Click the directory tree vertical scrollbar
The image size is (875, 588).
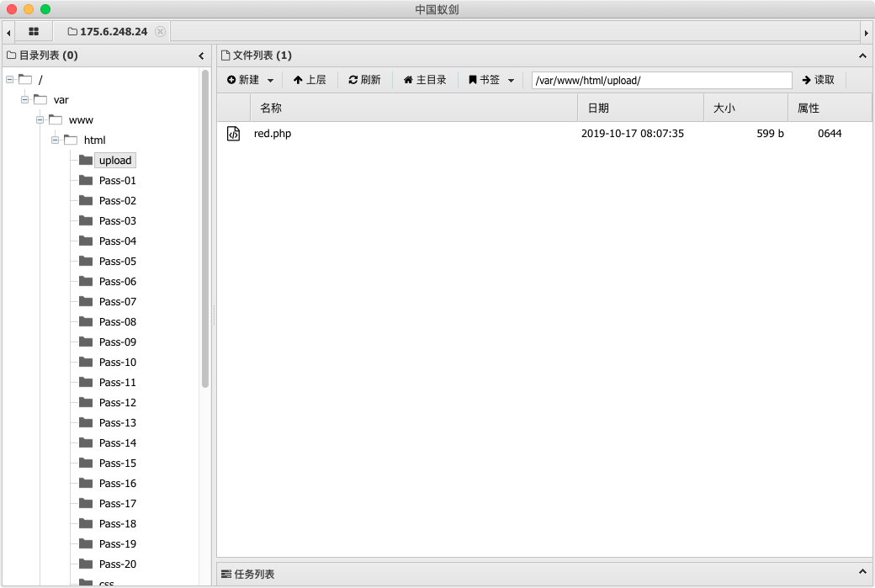point(204,228)
